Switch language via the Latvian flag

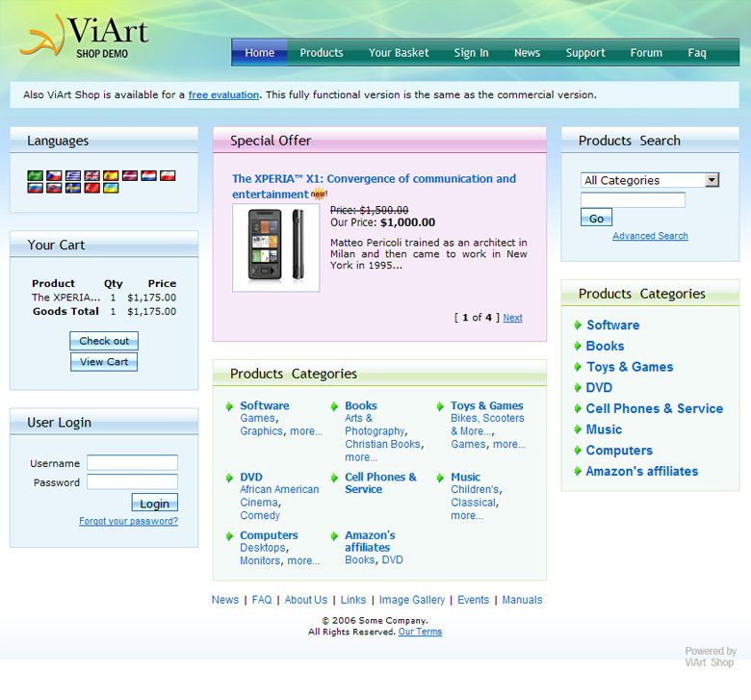click(130, 176)
